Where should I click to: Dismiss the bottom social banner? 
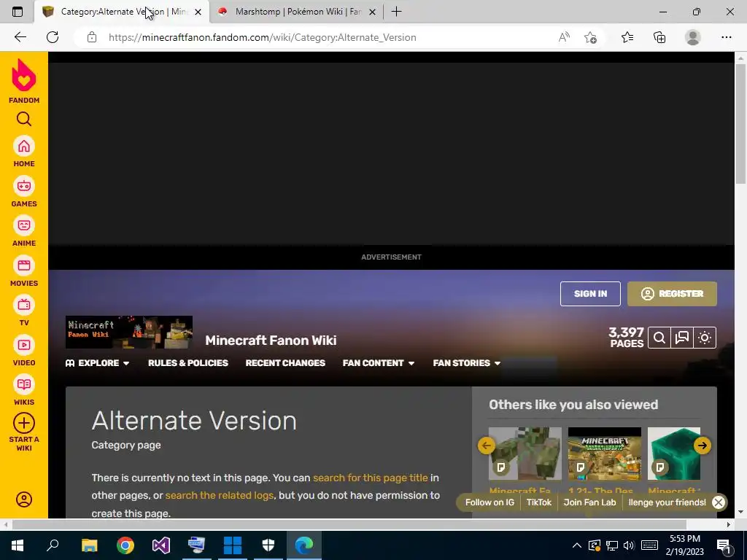[719, 502]
